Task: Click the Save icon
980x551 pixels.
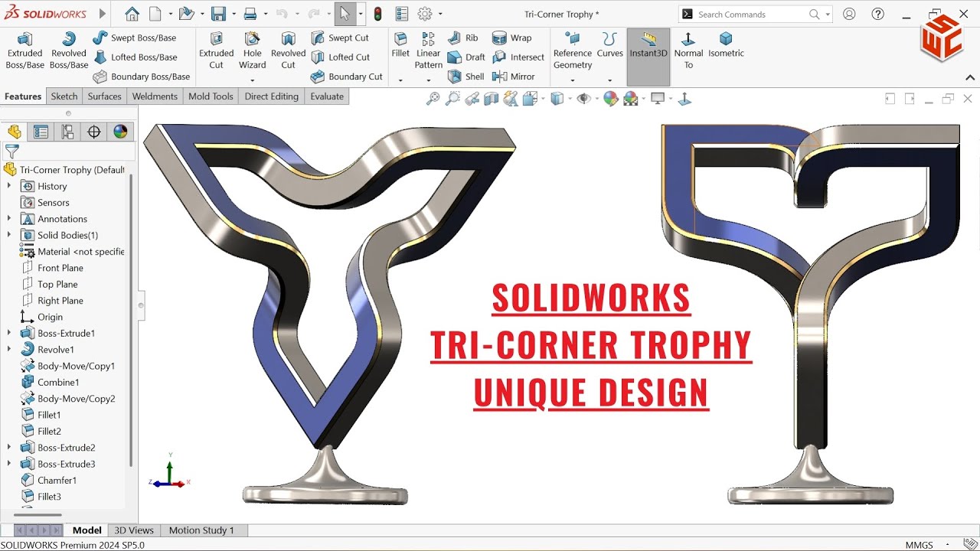Action: click(218, 14)
